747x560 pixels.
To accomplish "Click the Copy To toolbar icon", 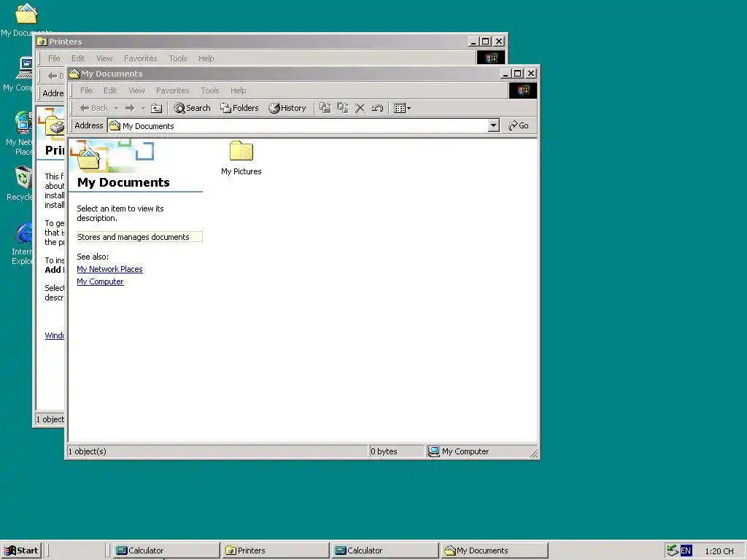I will tap(343, 108).
